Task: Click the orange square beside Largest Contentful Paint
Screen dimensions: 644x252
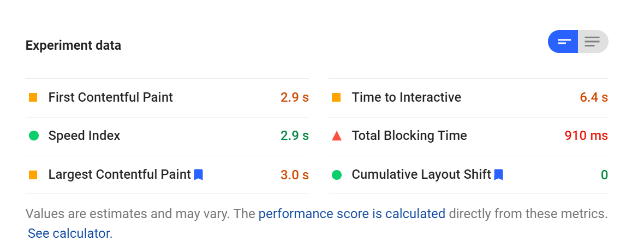Action: coord(33,175)
